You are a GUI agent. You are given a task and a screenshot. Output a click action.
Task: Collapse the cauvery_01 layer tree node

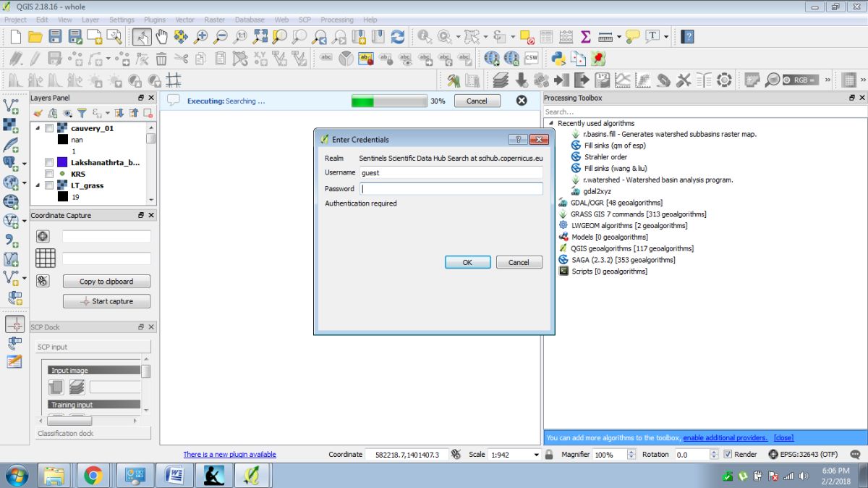pos(38,128)
